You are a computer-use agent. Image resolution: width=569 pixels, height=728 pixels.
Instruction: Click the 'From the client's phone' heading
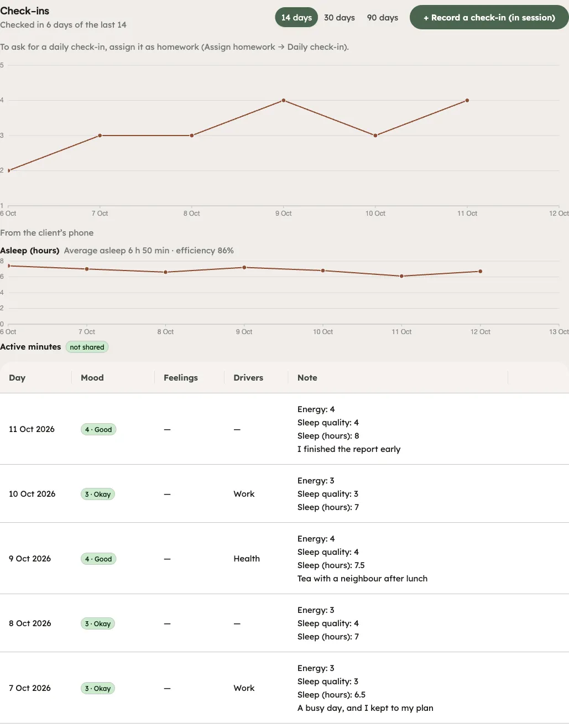point(47,233)
